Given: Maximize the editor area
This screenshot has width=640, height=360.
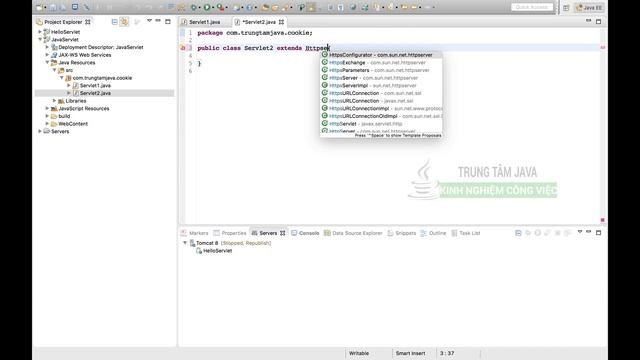Looking at the screenshot, I should (x=598, y=21).
